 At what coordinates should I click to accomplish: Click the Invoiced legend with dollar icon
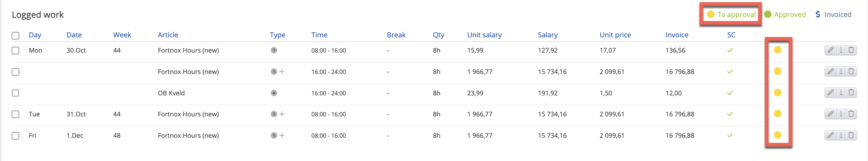pos(833,15)
